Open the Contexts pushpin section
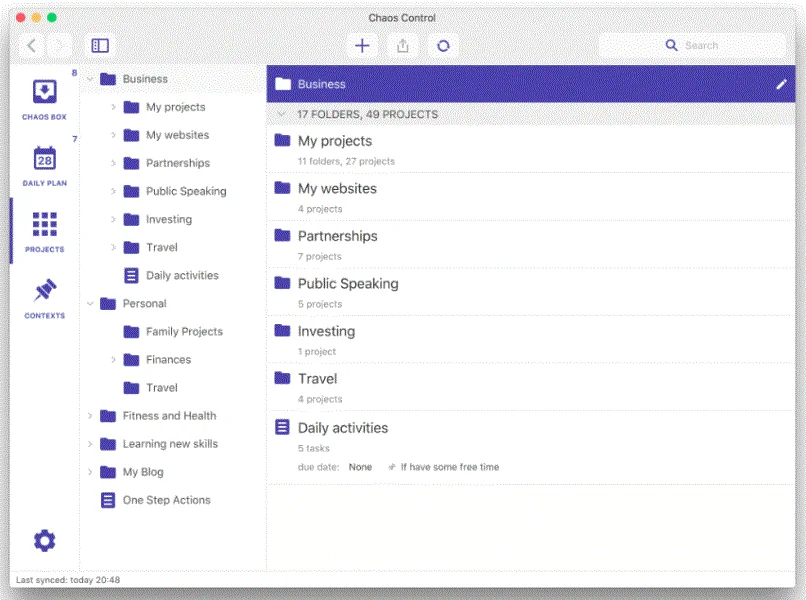Image resolution: width=806 pixels, height=600 pixels. pyautogui.click(x=44, y=298)
